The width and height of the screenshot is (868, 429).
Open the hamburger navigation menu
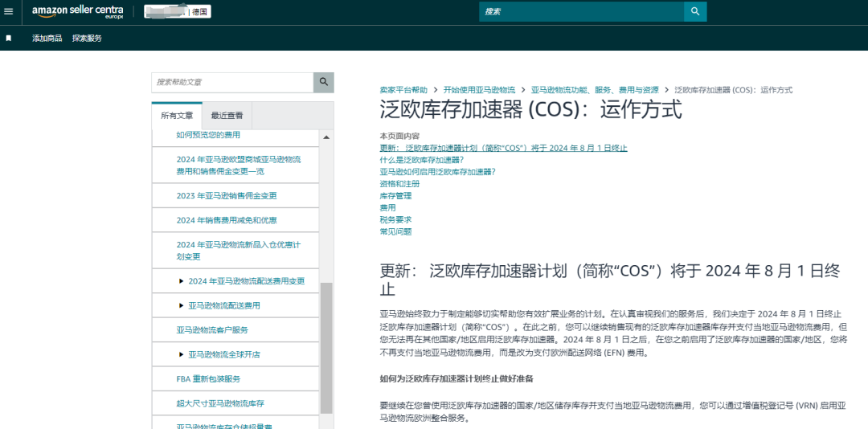tap(8, 11)
